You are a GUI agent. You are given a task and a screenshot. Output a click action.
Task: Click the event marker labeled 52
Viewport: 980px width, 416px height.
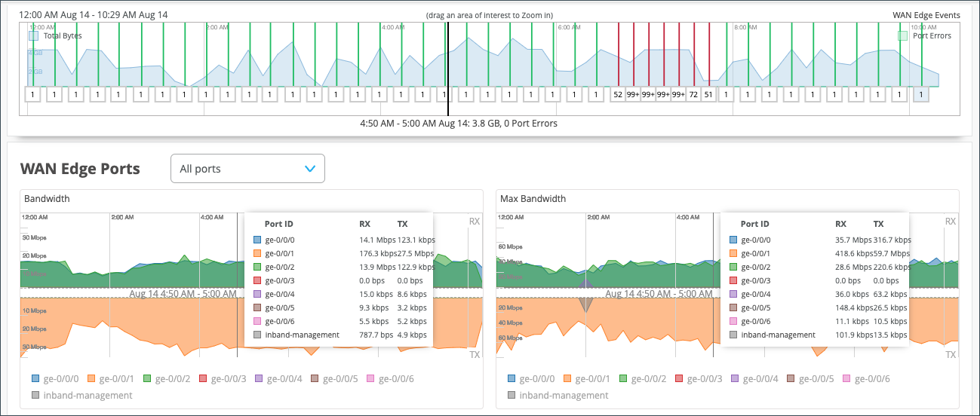point(618,94)
